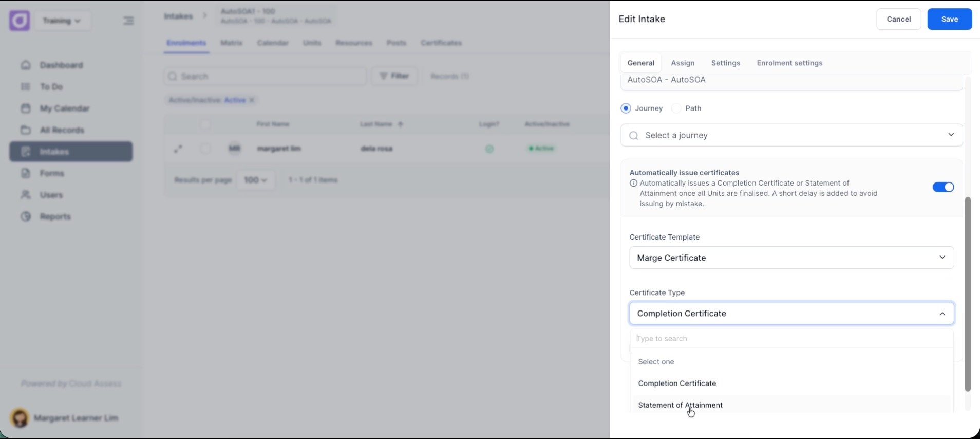The image size is (980, 439).
Task: Click the green login check icon
Action: pyautogui.click(x=489, y=149)
